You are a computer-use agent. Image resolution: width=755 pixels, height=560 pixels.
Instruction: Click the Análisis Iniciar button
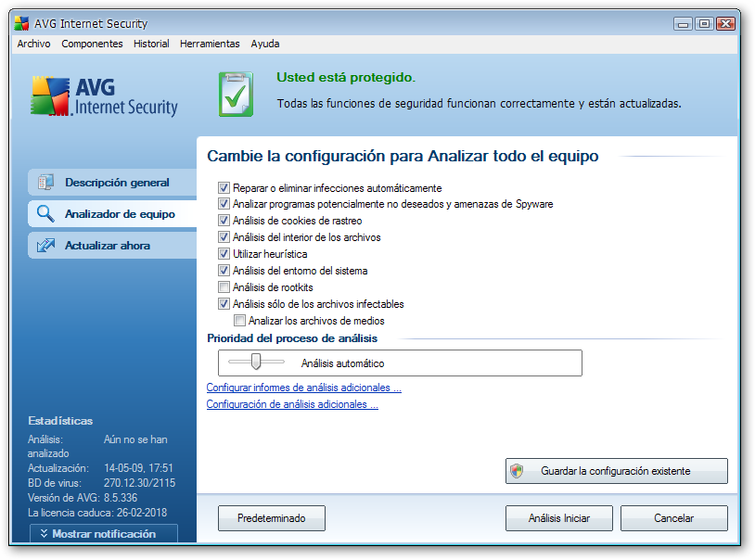[559, 518]
